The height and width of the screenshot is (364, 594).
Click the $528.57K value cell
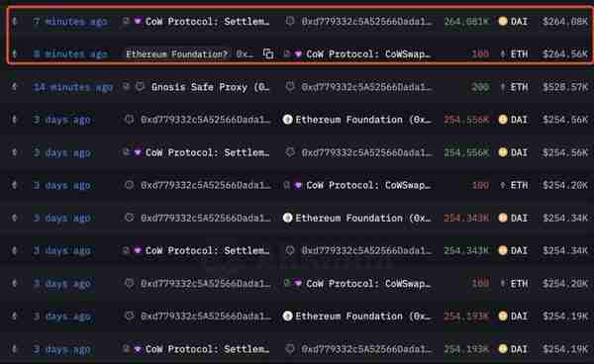[x=565, y=87]
